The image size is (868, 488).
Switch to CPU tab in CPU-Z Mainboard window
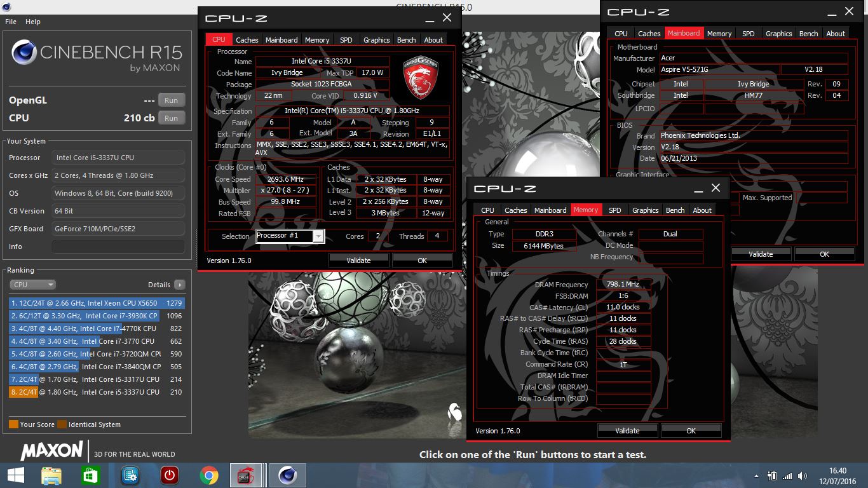[x=621, y=33]
